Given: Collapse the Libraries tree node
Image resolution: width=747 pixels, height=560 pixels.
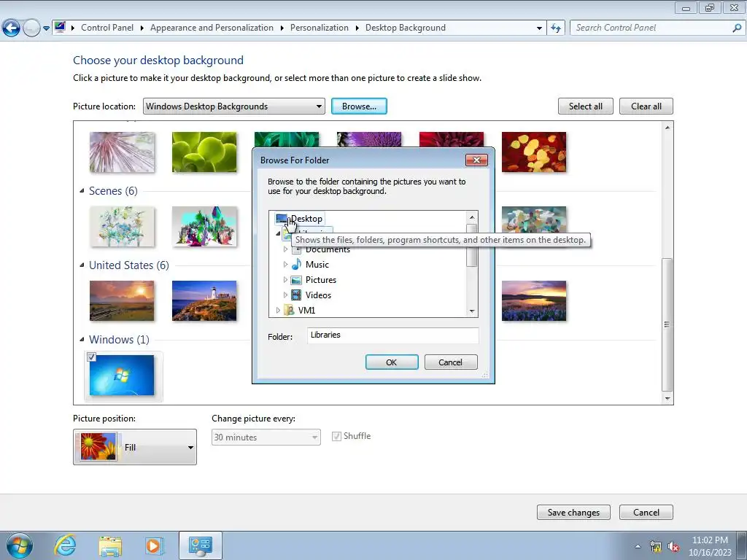Looking at the screenshot, I should [x=278, y=234].
